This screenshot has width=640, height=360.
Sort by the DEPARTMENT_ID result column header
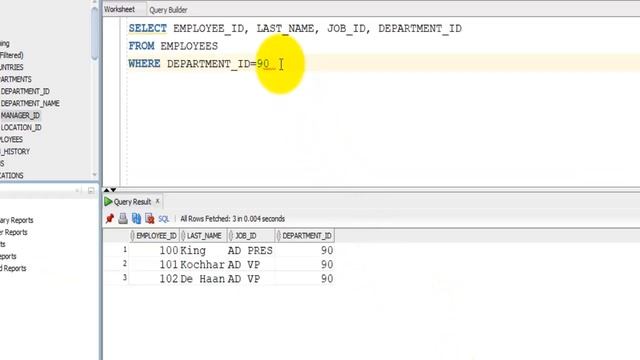click(x=305, y=236)
